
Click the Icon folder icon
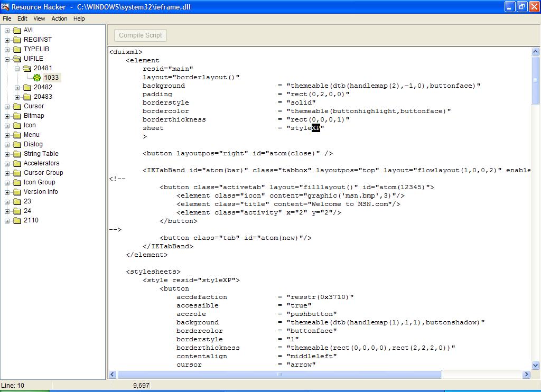tap(17, 125)
